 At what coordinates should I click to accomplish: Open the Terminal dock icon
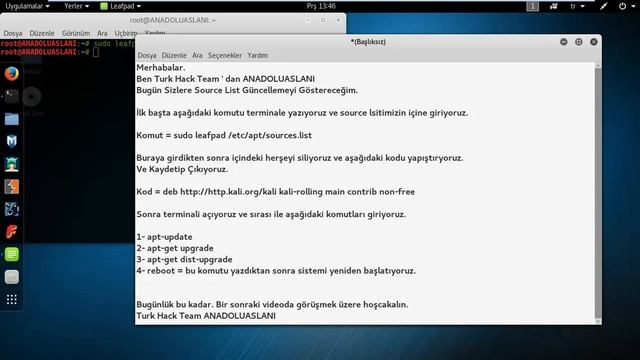tap(12, 96)
